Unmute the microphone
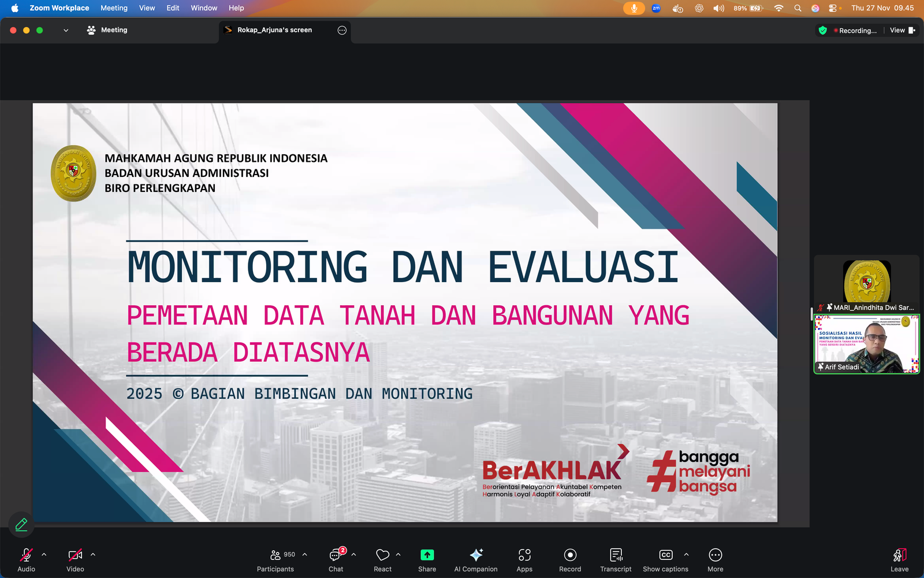Image resolution: width=924 pixels, height=578 pixels. coord(26,554)
